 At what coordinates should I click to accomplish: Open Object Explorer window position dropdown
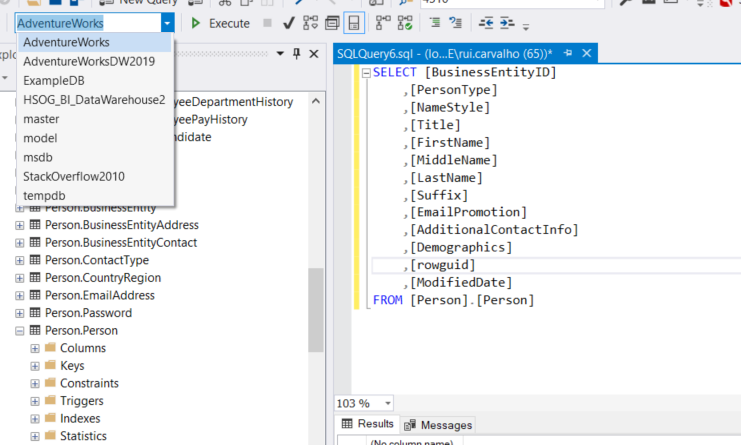click(280, 53)
